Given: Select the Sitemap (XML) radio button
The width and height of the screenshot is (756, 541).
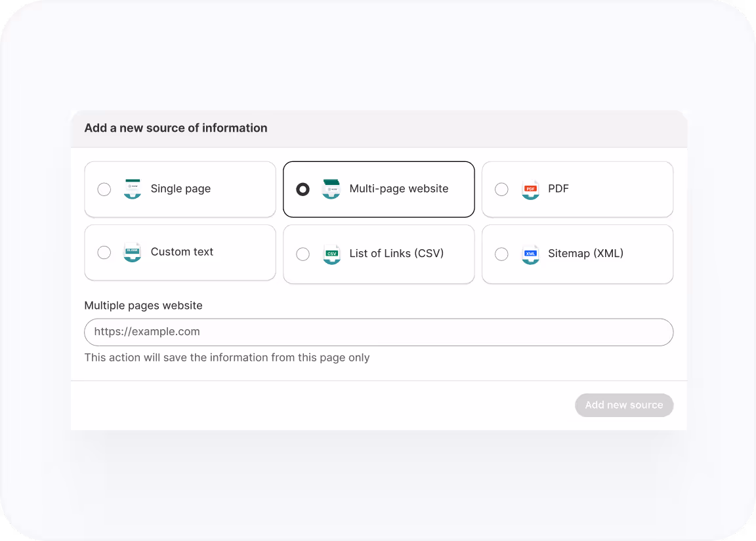Looking at the screenshot, I should coord(501,254).
